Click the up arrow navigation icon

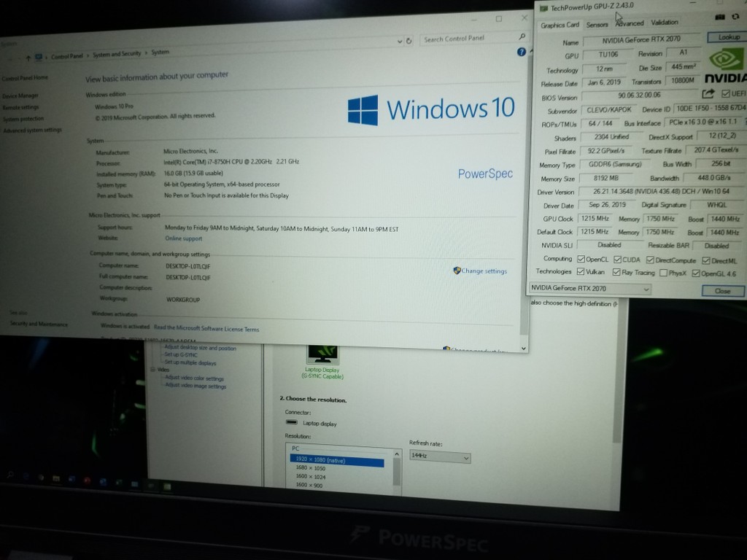pos(28,58)
